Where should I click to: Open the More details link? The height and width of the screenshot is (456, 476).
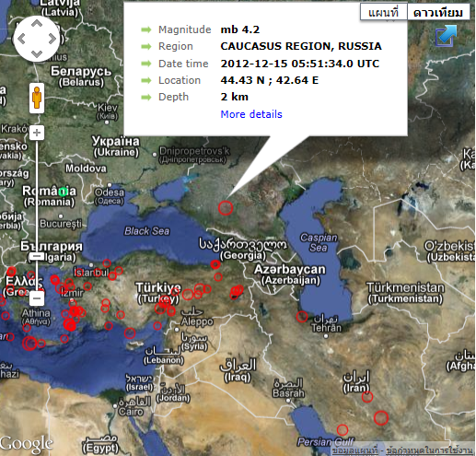tap(251, 114)
